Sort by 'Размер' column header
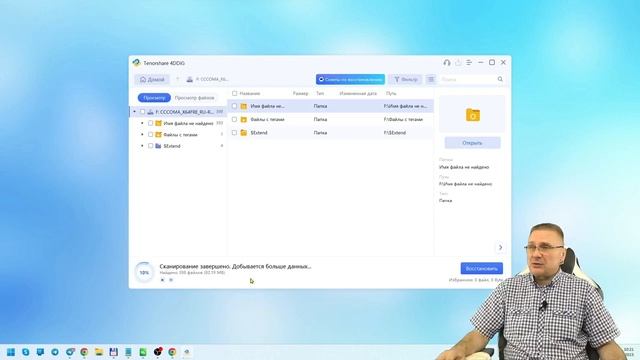 click(300, 93)
